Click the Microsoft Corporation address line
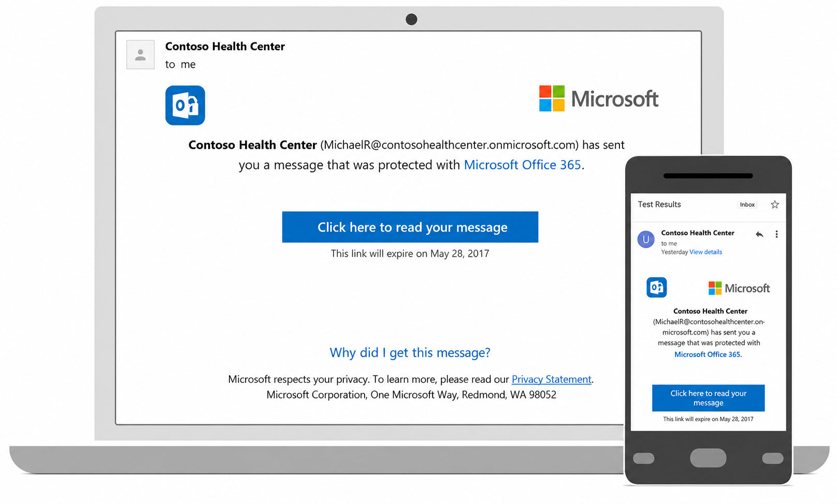Screen dimensions: 837x504 pyautogui.click(x=411, y=395)
